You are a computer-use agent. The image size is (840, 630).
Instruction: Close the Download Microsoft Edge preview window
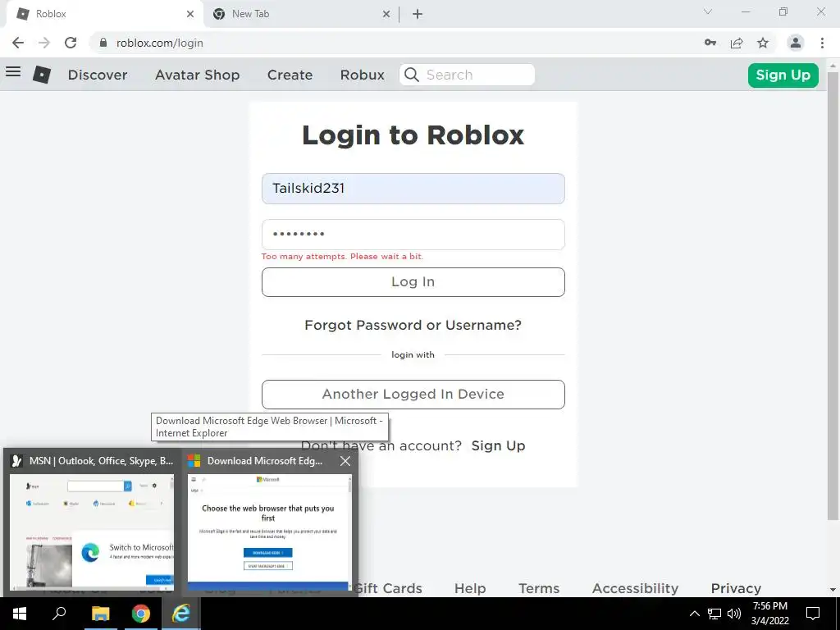345,461
